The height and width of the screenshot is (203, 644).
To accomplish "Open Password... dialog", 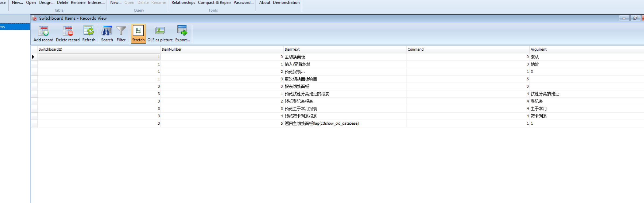I will point(243,2).
